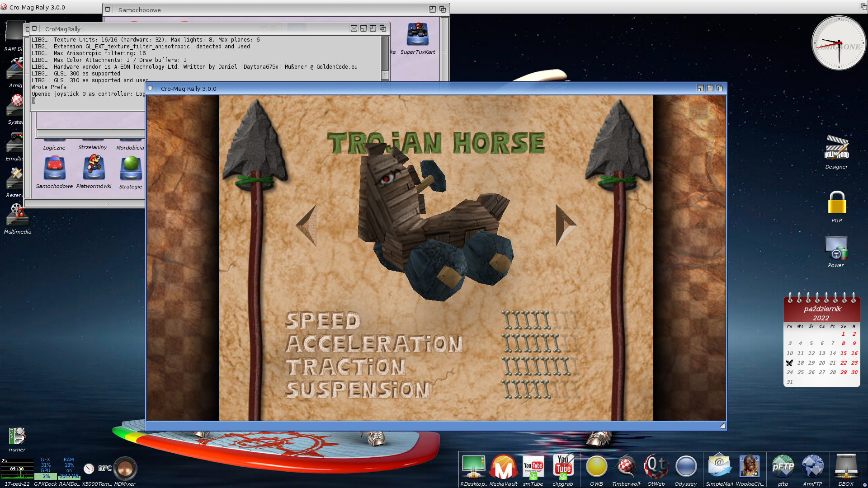Click the iconify gadget of the CroMagRally console
Image resolution: width=868 pixels, height=488 pixels.
354,28
